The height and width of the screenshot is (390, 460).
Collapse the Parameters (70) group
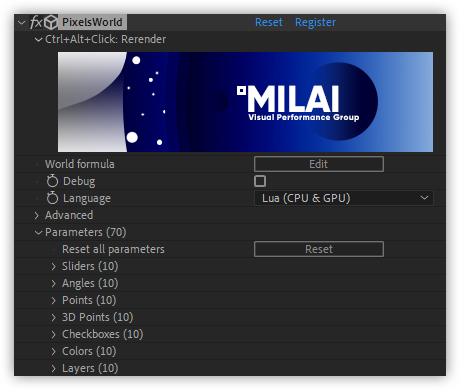tap(38, 233)
